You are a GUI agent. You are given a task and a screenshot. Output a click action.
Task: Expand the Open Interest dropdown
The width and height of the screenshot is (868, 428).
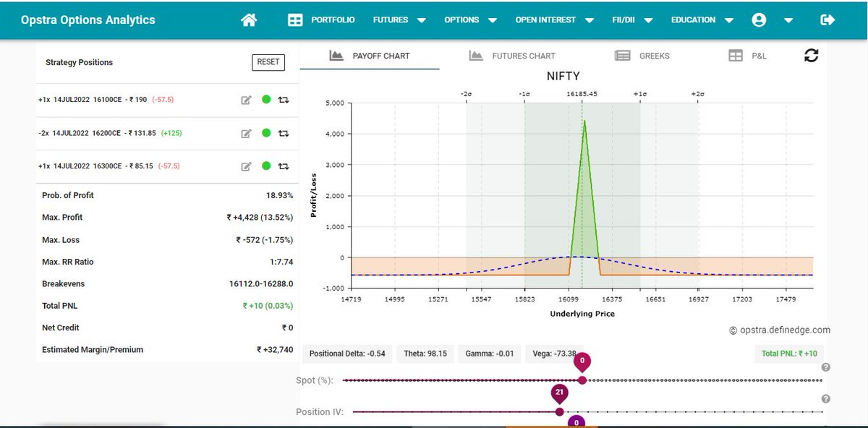click(x=590, y=21)
